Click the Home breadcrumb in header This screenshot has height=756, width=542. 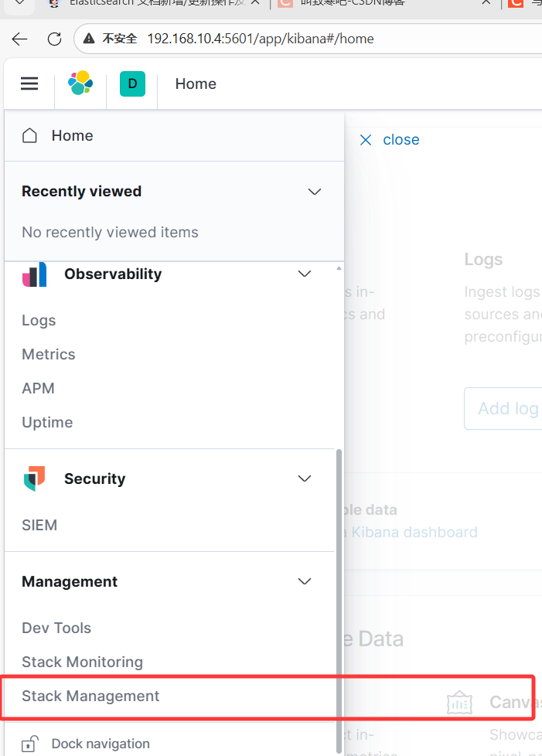click(x=196, y=84)
